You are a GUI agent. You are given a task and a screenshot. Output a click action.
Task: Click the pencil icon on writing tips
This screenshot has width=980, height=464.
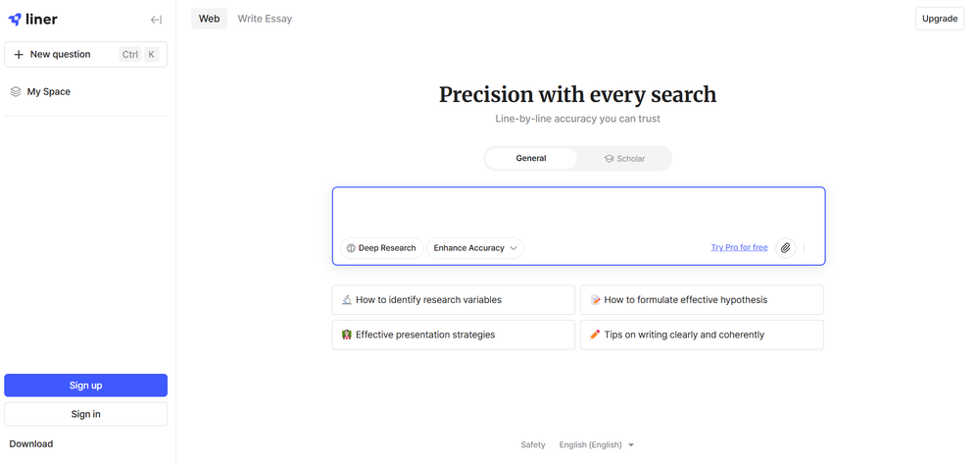(595, 335)
